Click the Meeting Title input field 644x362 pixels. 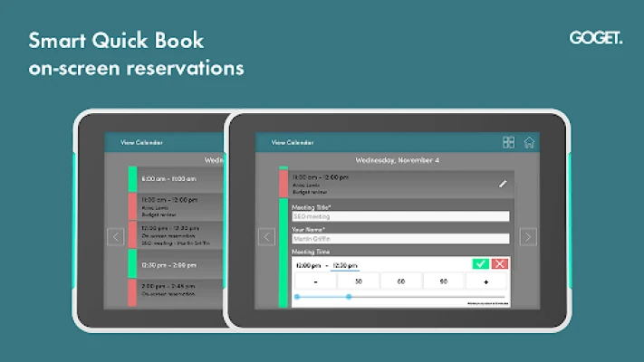(399, 217)
